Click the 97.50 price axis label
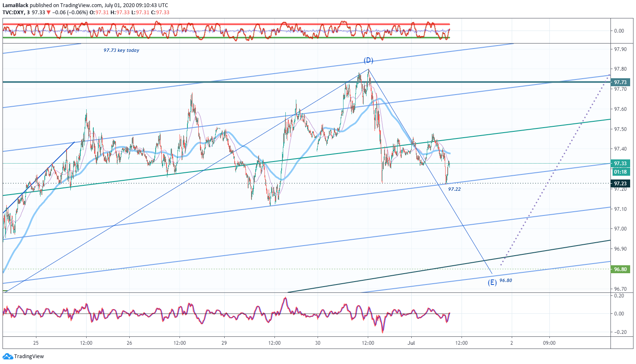636x364 pixels. (620, 129)
